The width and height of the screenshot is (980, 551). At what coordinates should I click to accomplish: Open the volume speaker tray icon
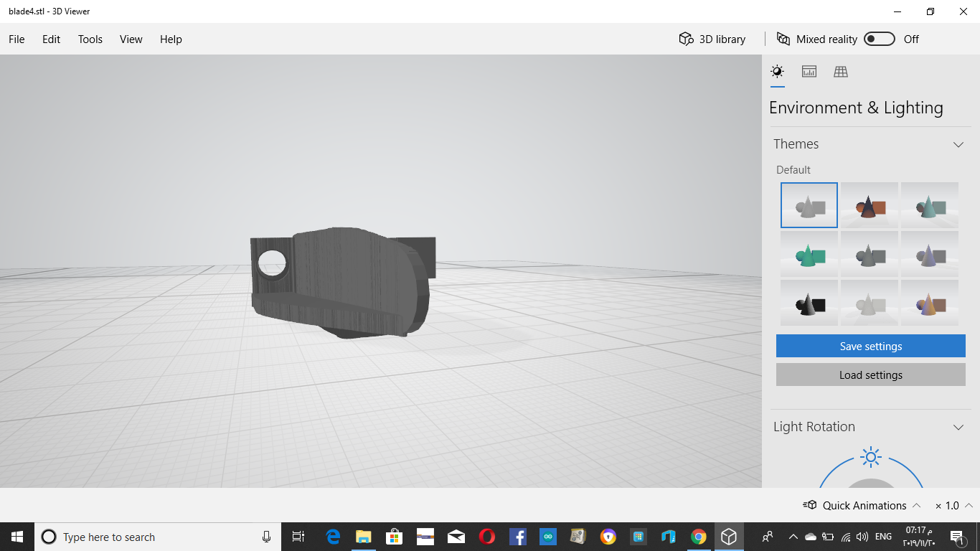(862, 537)
